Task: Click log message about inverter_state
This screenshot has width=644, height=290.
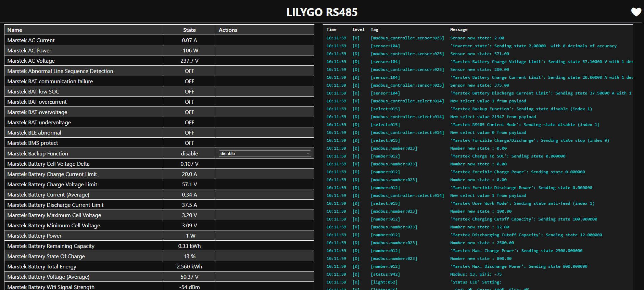Action: (x=533, y=46)
